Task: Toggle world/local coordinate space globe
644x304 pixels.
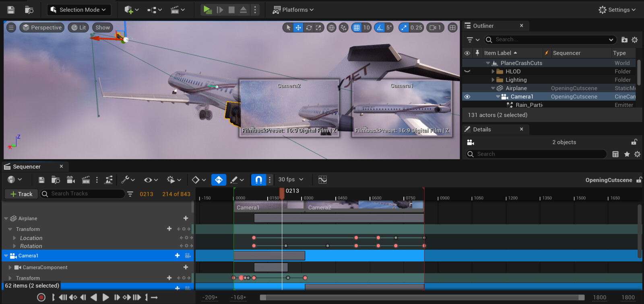Action: (331, 27)
